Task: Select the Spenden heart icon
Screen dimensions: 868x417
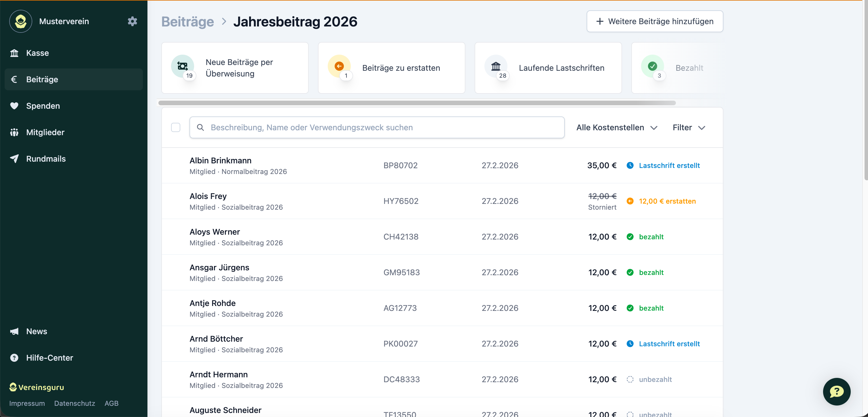Action: (15, 106)
